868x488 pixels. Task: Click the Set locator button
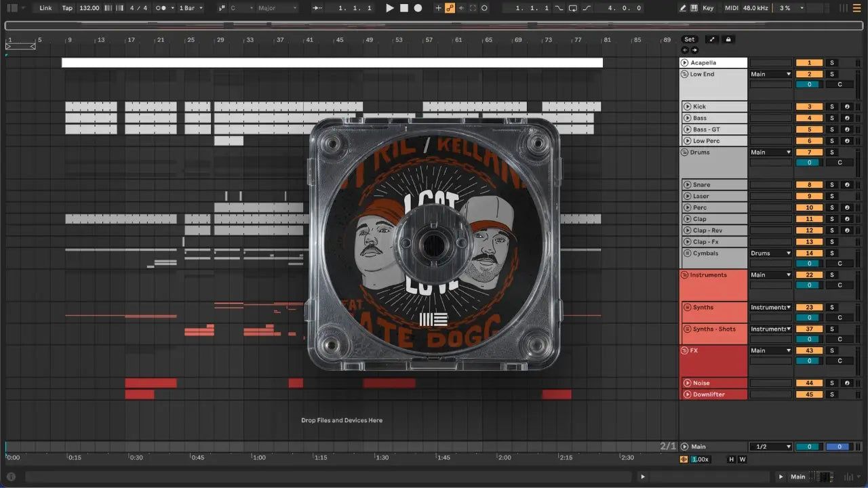pyautogui.click(x=689, y=39)
